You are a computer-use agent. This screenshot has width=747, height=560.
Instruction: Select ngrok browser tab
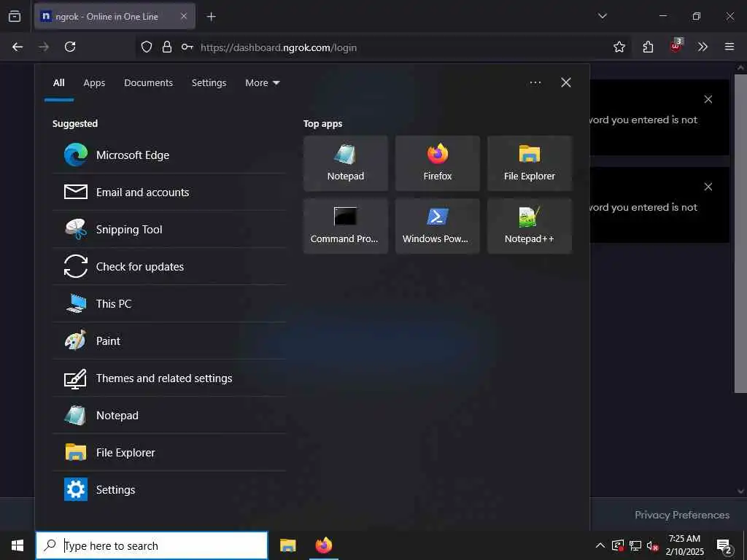pos(115,16)
